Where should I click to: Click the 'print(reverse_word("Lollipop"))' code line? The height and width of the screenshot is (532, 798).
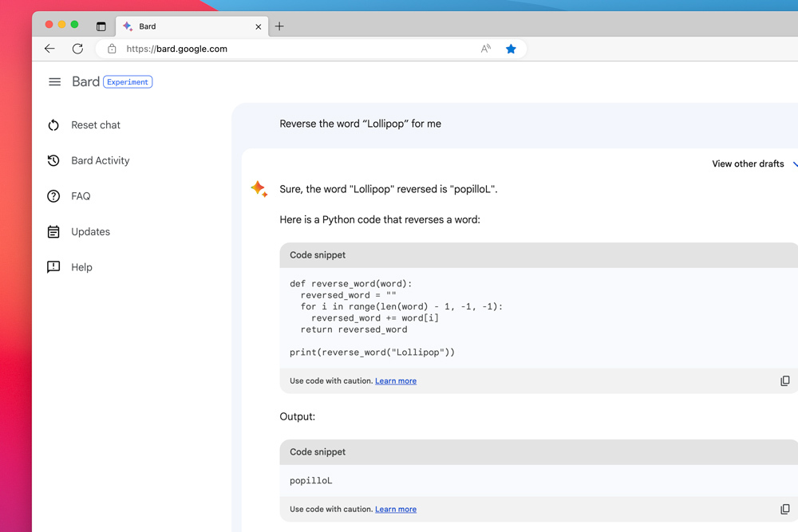(x=372, y=353)
